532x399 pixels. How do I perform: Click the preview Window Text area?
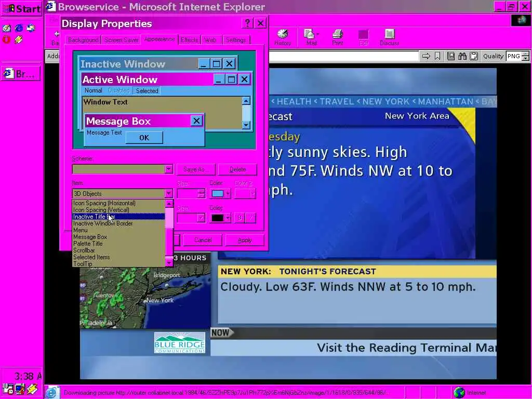coord(162,113)
